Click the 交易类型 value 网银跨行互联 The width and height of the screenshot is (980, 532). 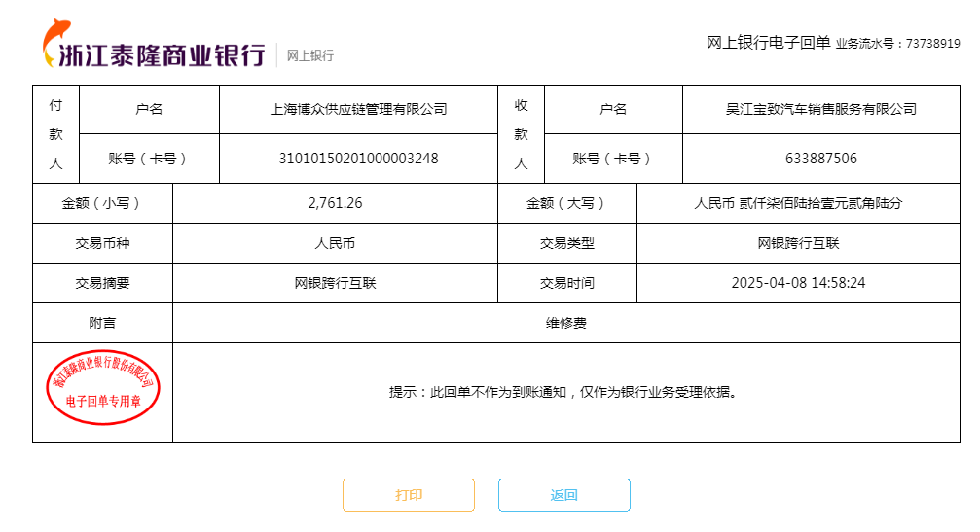798,243
